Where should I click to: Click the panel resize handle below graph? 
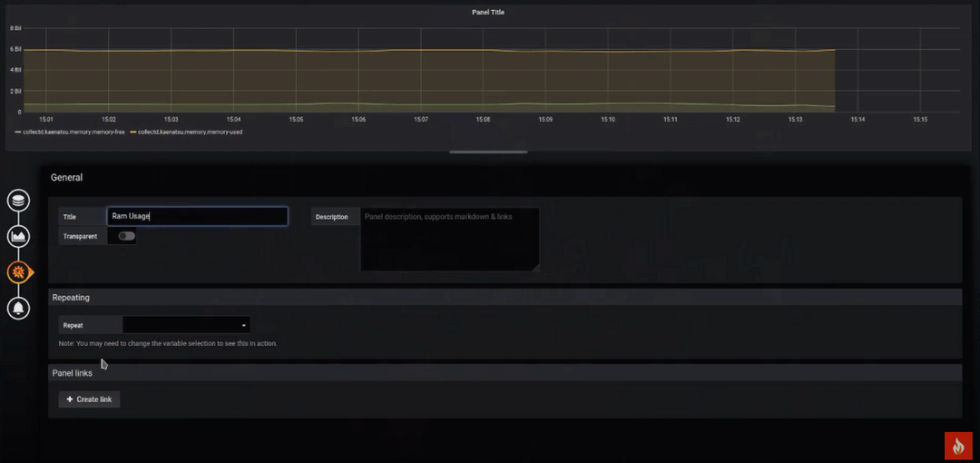[x=489, y=153]
